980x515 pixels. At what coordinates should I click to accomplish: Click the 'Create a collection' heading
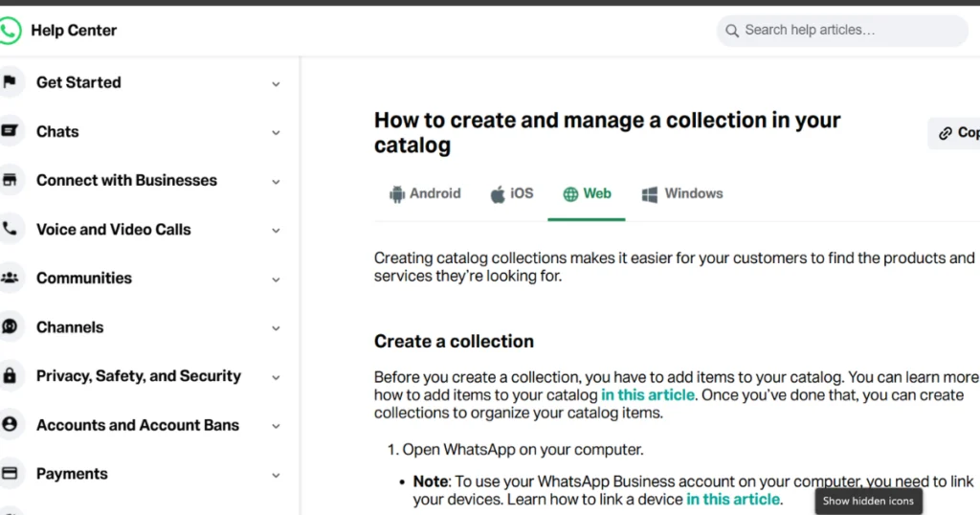tap(454, 341)
